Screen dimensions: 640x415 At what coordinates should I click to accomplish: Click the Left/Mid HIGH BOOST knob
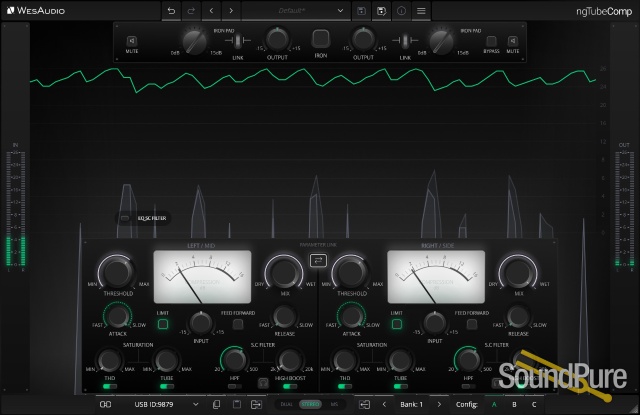tap(290, 360)
